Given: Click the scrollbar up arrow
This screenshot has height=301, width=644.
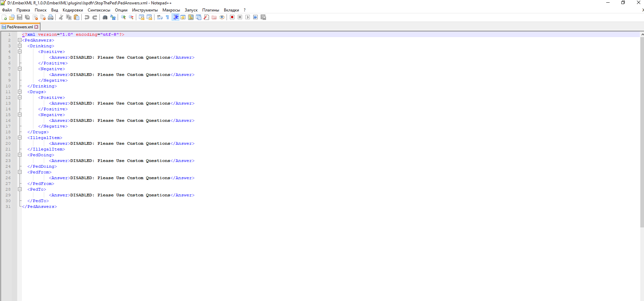Looking at the screenshot, I should (x=642, y=34).
